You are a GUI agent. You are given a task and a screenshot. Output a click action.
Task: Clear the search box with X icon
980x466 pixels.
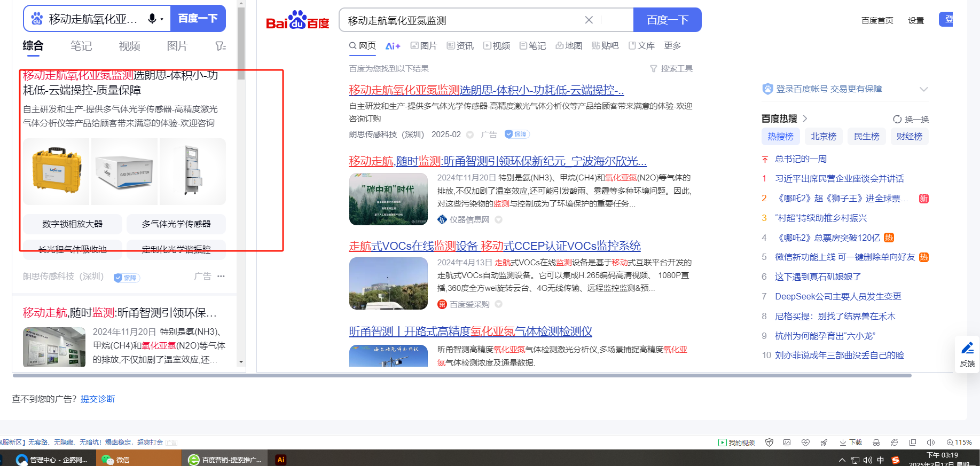[x=589, y=20]
